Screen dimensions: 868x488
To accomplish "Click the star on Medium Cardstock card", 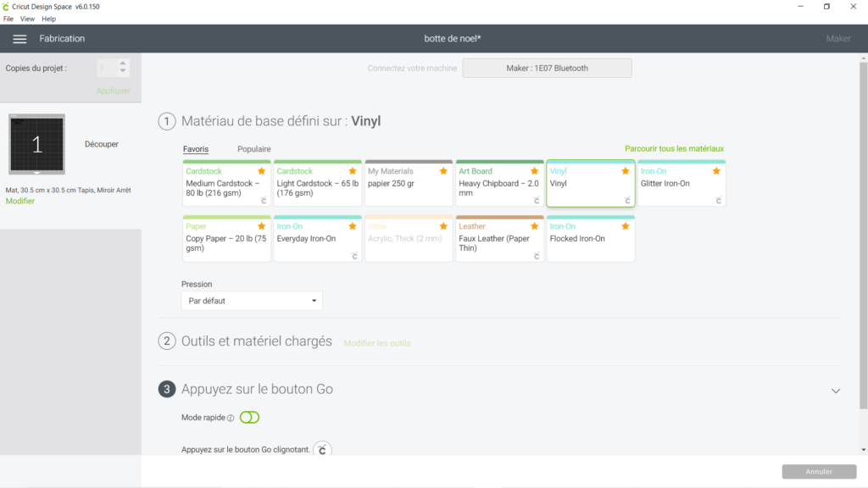I will click(261, 171).
